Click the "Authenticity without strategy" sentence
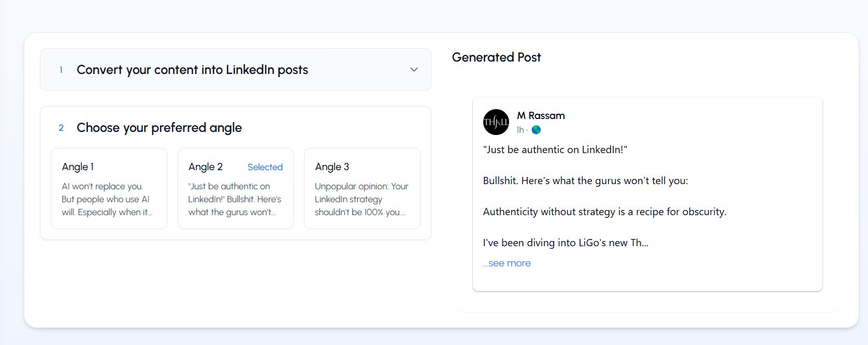The width and height of the screenshot is (868, 345). tap(604, 212)
